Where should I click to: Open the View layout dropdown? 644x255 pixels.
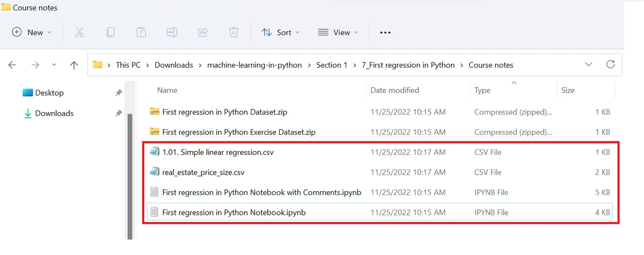(x=338, y=32)
